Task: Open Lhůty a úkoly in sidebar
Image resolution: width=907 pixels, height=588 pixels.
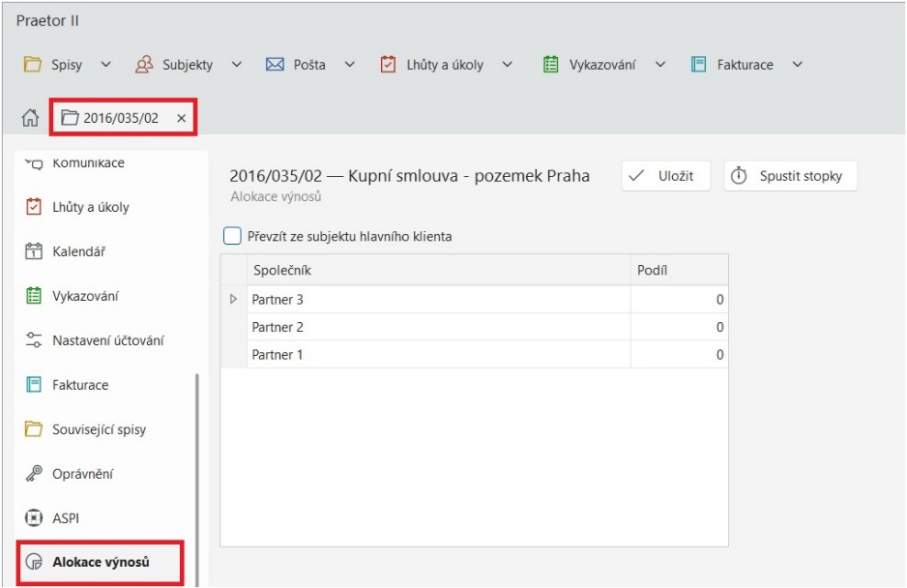Action: (x=89, y=207)
